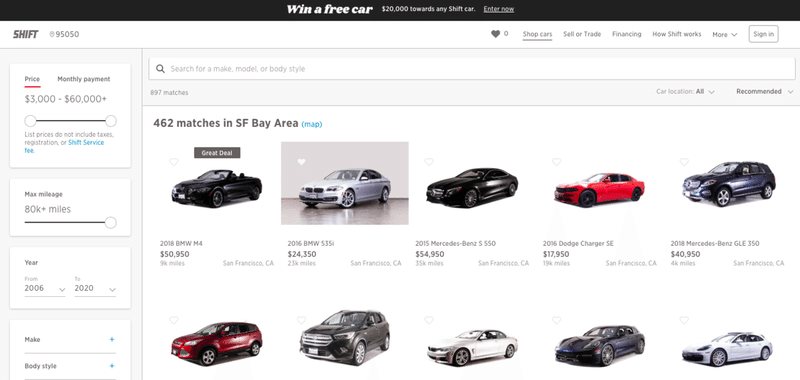Viewport: 800px width, 380px height.
Task: Click the Sign in button
Action: coord(763,34)
